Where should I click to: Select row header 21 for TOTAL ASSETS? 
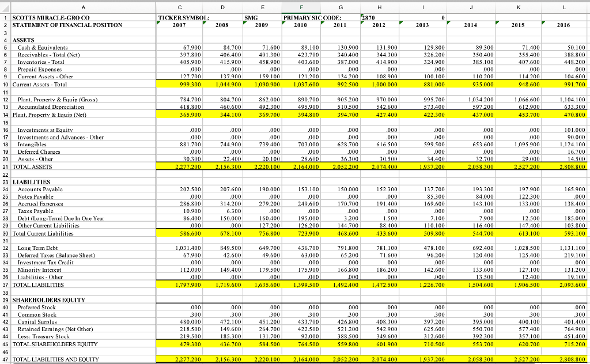[5, 166]
